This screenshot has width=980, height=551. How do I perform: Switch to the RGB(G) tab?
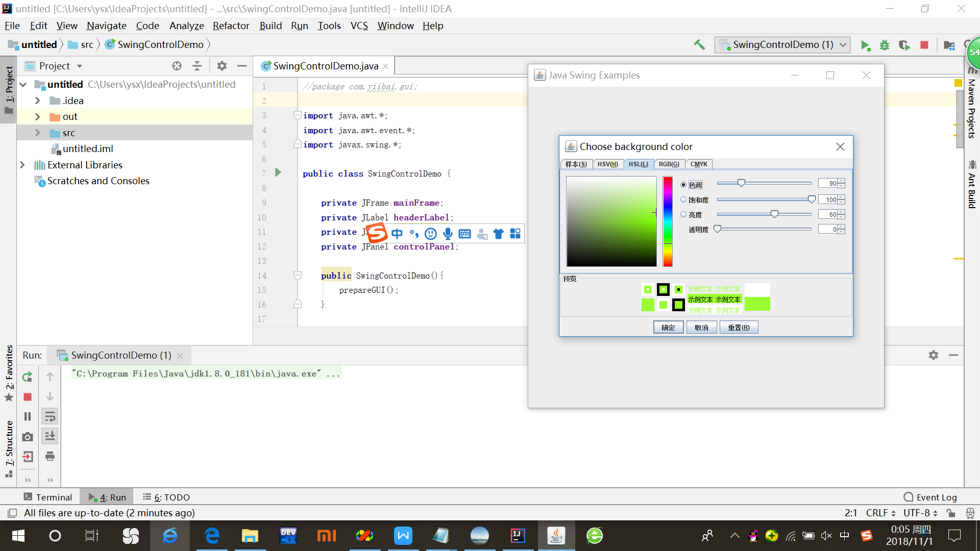[x=669, y=164]
